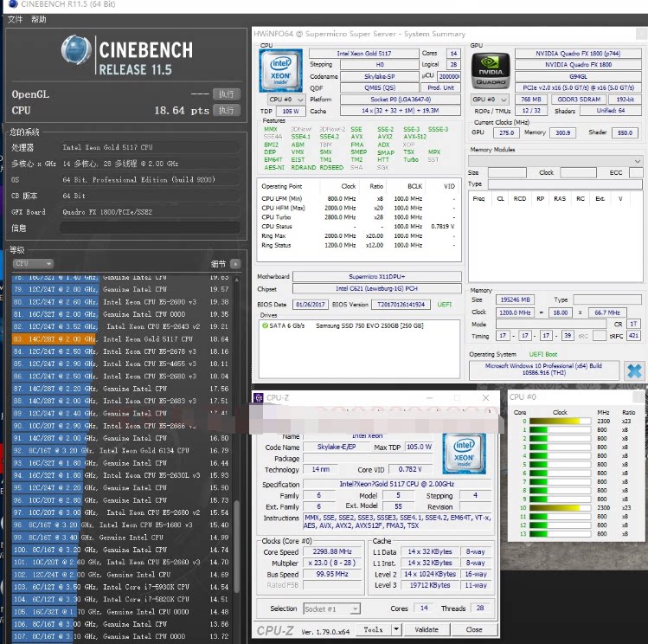648x644 pixels.
Task: Click the BIOS Date value 01/26/2017
Action: [x=311, y=305]
